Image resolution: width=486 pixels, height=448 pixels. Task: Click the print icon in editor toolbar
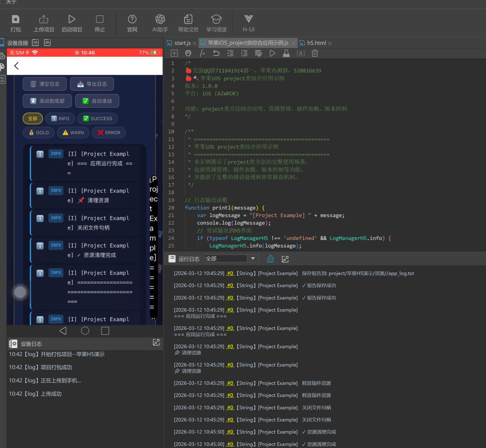(188, 53)
